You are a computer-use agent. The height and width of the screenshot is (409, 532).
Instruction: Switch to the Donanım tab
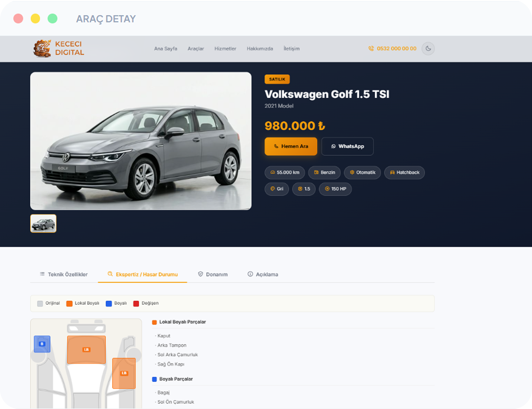[213, 274]
